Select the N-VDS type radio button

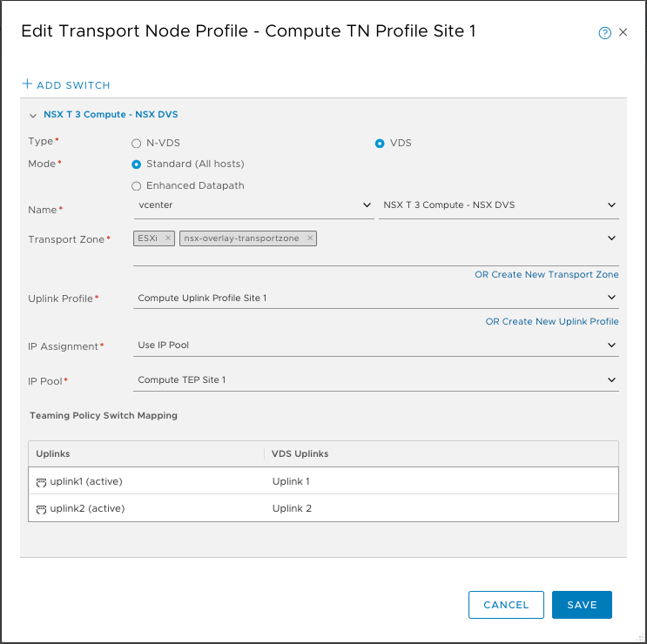click(136, 144)
